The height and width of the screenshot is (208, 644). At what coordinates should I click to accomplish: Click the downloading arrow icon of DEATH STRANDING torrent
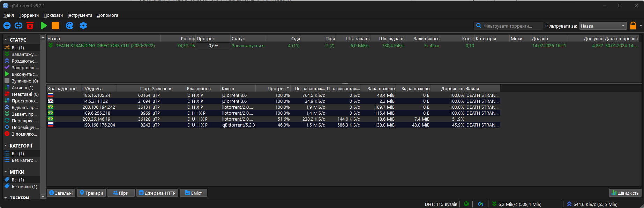pyautogui.click(x=51, y=45)
